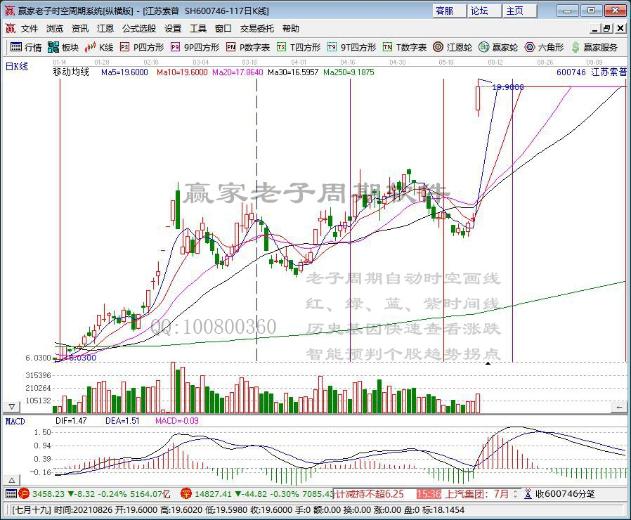
Task: Open the 浏览 menu
Action: coord(55,28)
